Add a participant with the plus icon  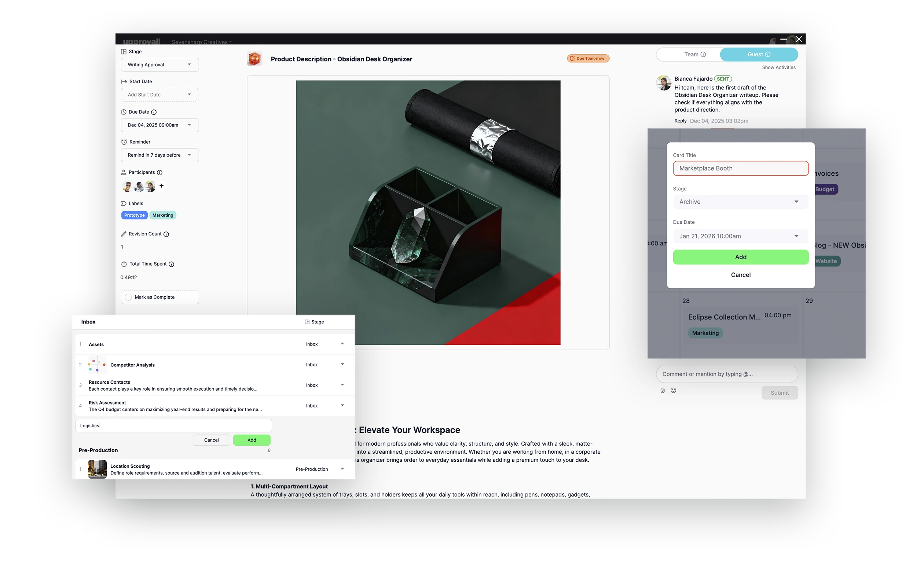[161, 186]
